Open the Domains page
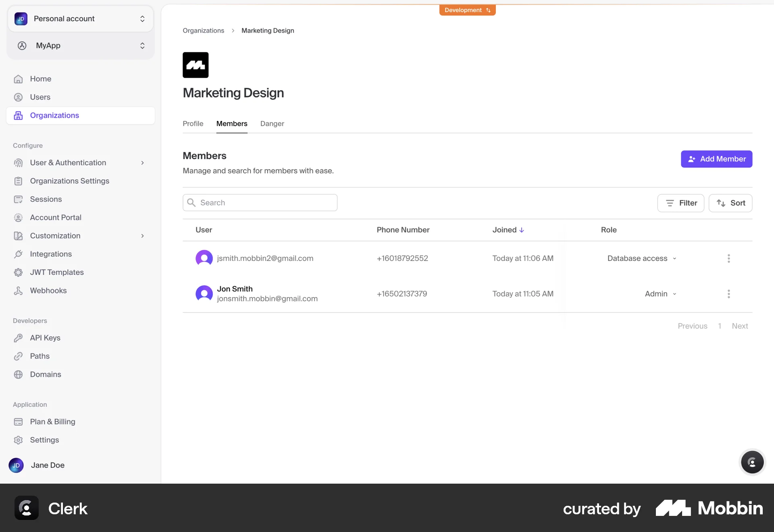Viewport: 774px width, 532px height. click(45, 374)
